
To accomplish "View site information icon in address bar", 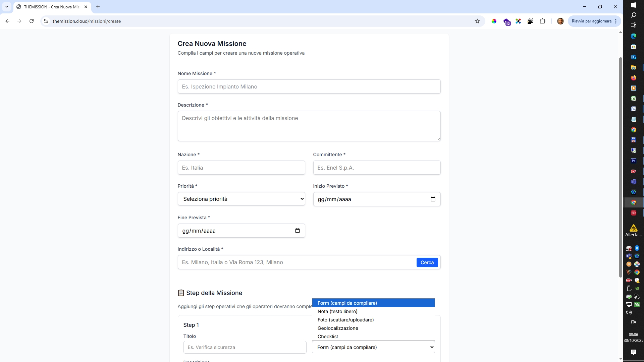I will tap(46, 21).
